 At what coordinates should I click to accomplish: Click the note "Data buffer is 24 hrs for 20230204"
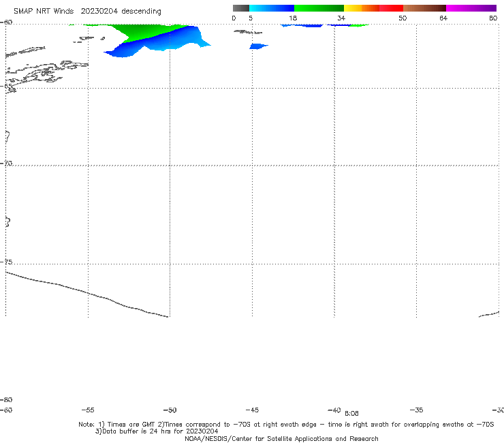(x=157, y=431)
